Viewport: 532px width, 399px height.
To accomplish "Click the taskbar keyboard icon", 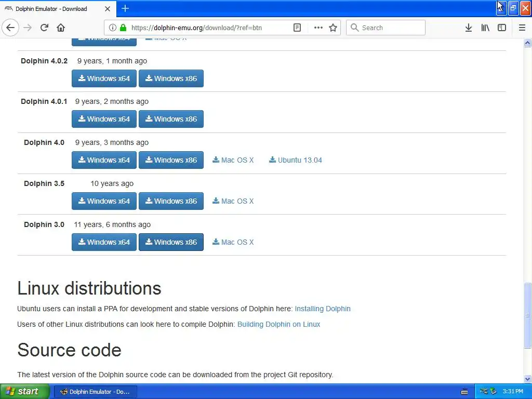I will pos(464,392).
